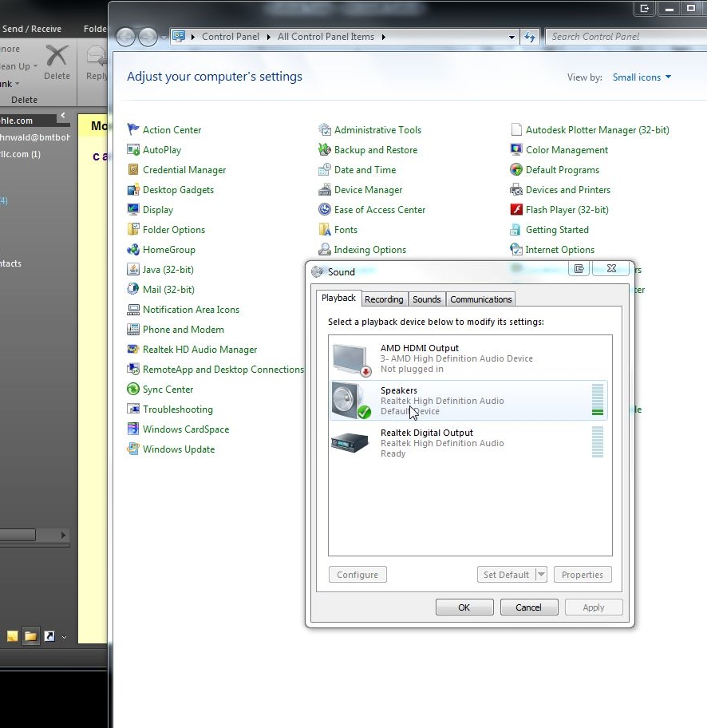707x728 pixels.
Task: Open the Getting Started link
Action: coord(557,230)
